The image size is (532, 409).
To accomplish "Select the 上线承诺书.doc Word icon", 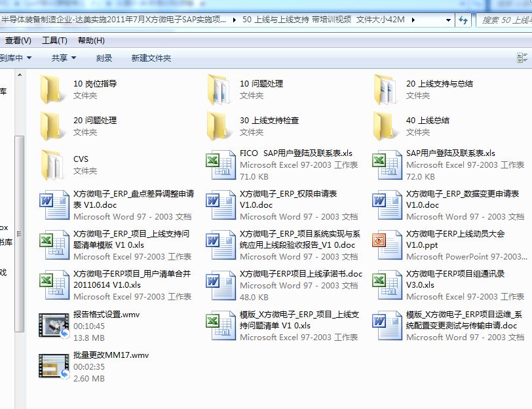I will click(221, 284).
